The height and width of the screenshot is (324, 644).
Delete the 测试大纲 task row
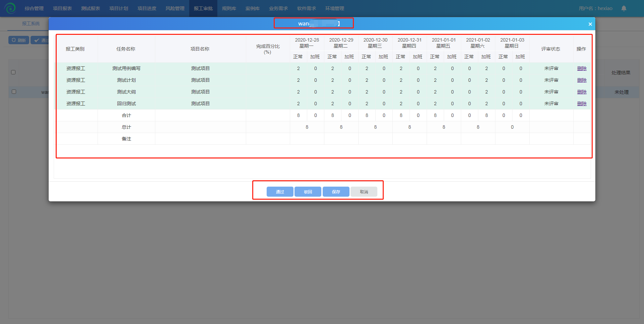click(x=582, y=92)
